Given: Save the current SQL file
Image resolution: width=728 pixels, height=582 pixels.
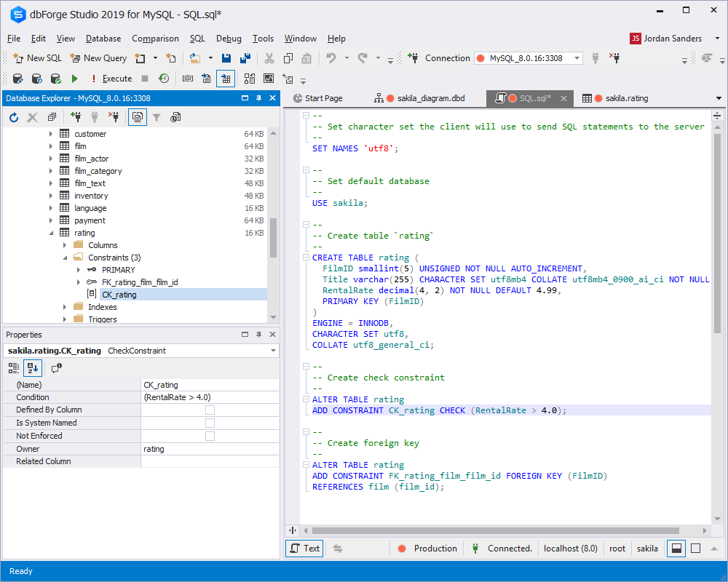Looking at the screenshot, I should click(226, 57).
